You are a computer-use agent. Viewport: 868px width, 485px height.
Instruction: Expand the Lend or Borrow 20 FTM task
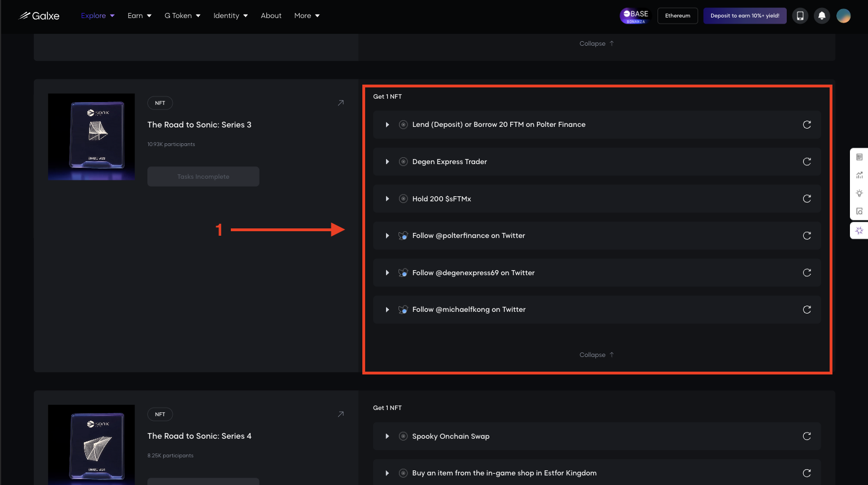pos(387,125)
